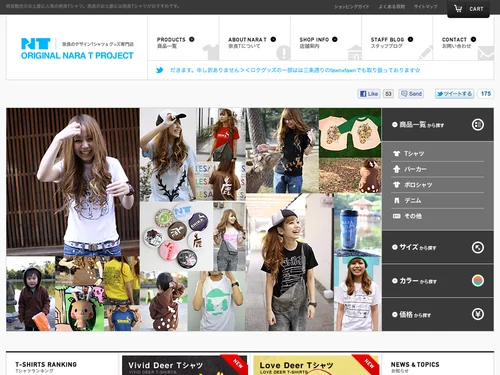Click the shopping cart icon

[x=459, y=9]
